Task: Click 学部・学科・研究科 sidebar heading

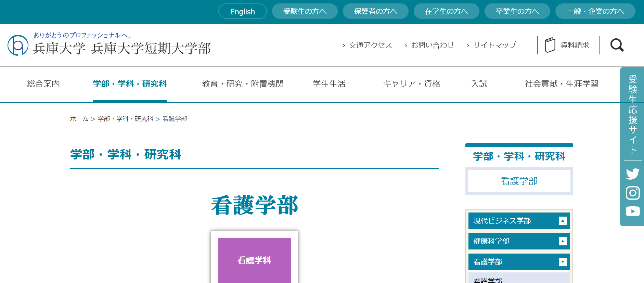Action: coord(519,156)
